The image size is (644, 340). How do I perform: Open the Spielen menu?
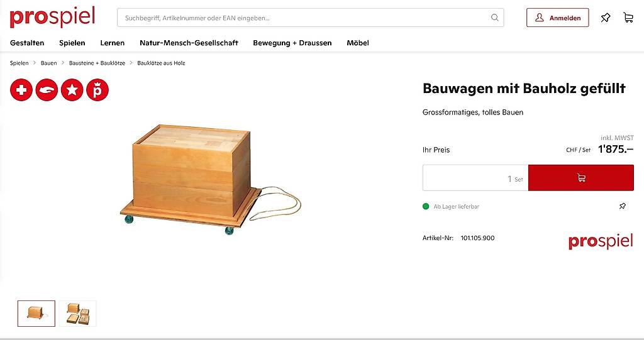pyautogui.click(x=72, y=43)
